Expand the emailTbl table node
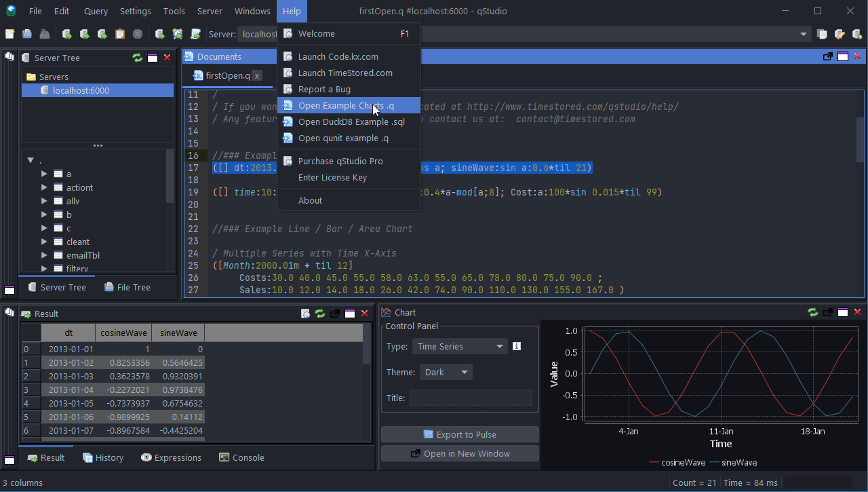This screenshot has width=868, height=492. coord(44,255)
